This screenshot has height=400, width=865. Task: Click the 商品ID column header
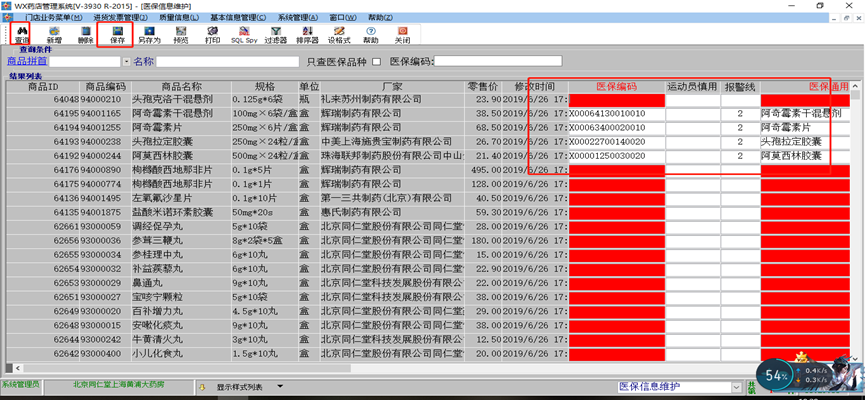(43, 87)
